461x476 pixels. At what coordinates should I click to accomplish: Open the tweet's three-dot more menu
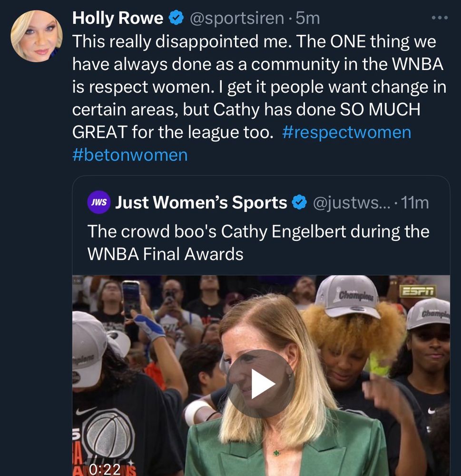pyautogui.click(x=439, y=18)
